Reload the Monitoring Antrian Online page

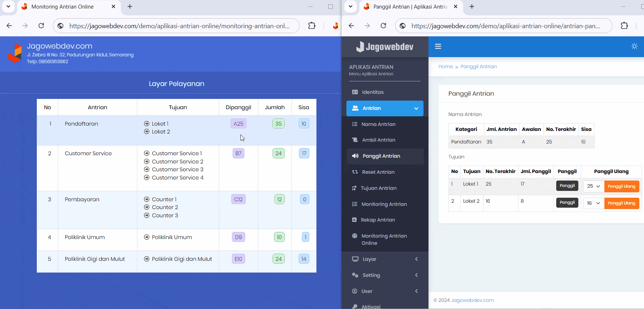[41, 26]
